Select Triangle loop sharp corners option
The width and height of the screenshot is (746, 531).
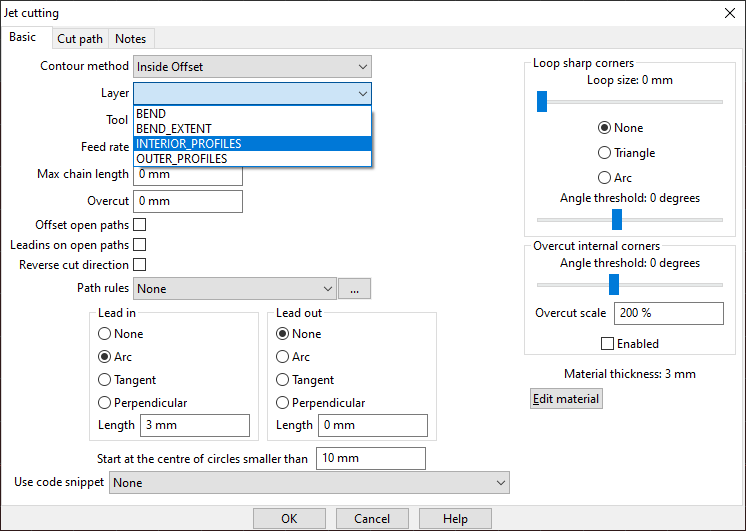(604, 153)
